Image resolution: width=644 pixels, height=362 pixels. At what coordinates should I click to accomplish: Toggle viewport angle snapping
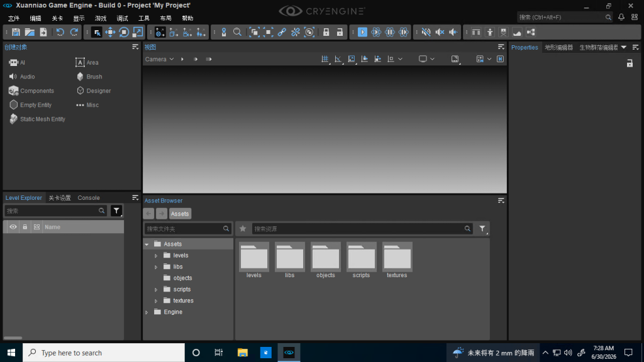[x=338, y=59]
